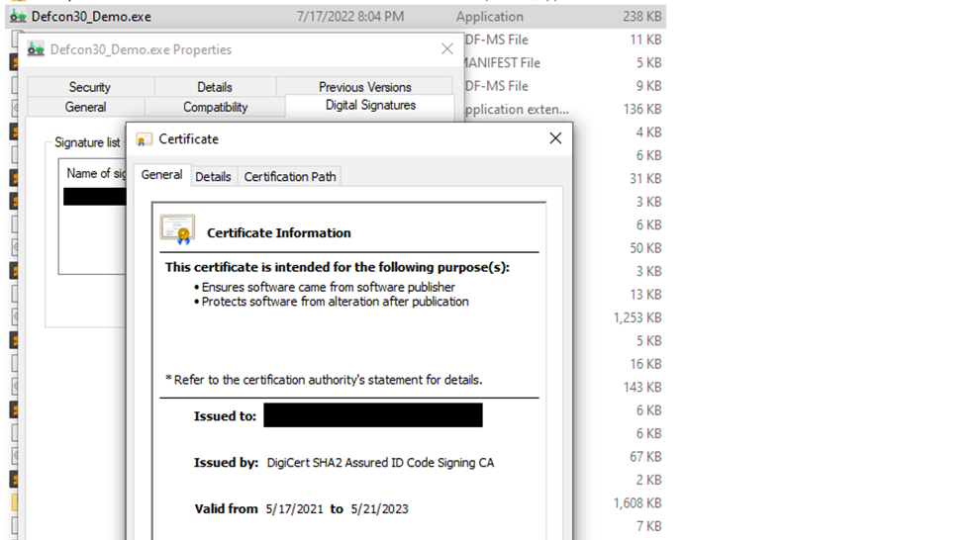Select the Defcon30_Demo.exe file row
Screen dimensions: 980x540
tap(336, 17)
